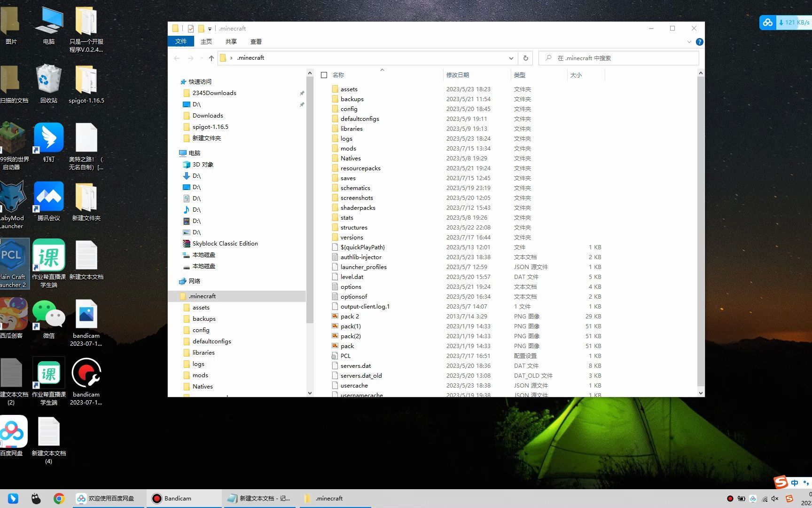The image size is (812, 508).
Task: Open the 回收站 recycle bin
Action: pos(48,84)
